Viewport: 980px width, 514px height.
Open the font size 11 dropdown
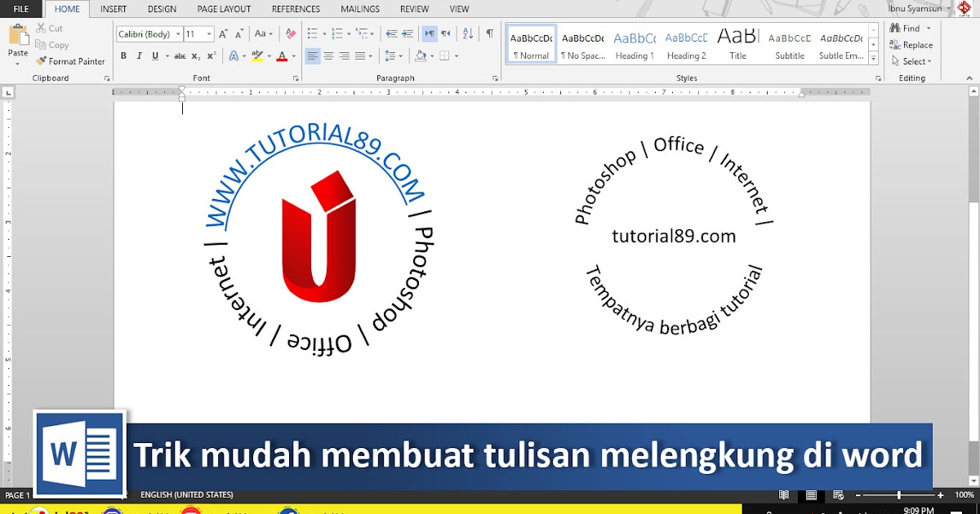click(210, 34)
